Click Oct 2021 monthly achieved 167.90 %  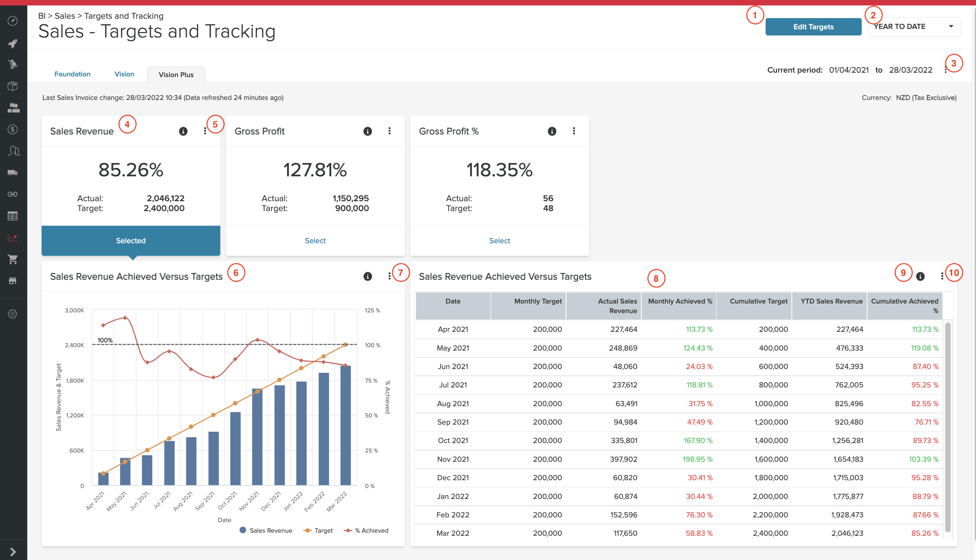(698, 440)
